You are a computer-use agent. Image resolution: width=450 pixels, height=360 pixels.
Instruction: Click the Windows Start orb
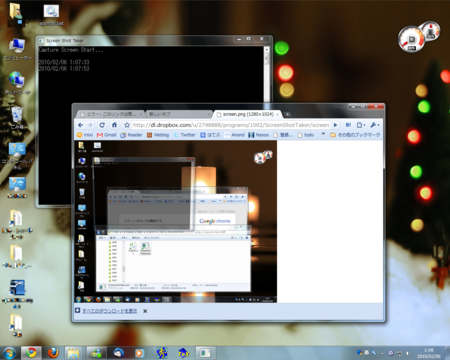[x=9, y=353]
